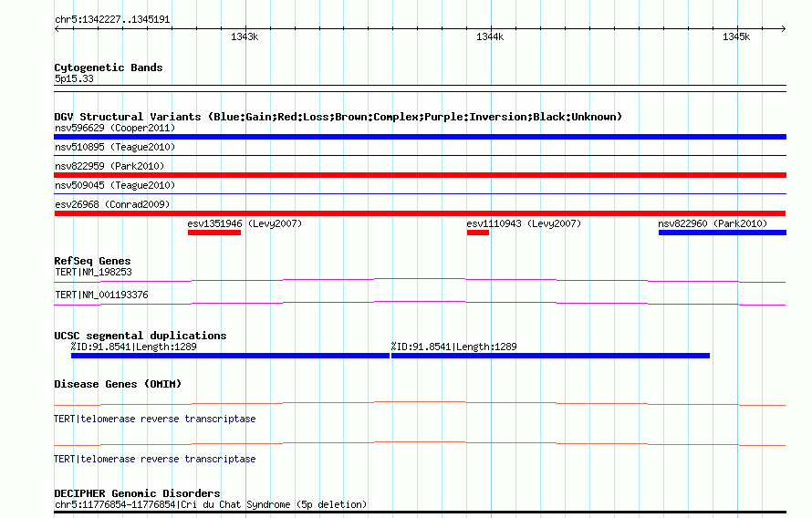
Task: Click the TERT|NM_001193376 gene label
Action: (101, 295)
